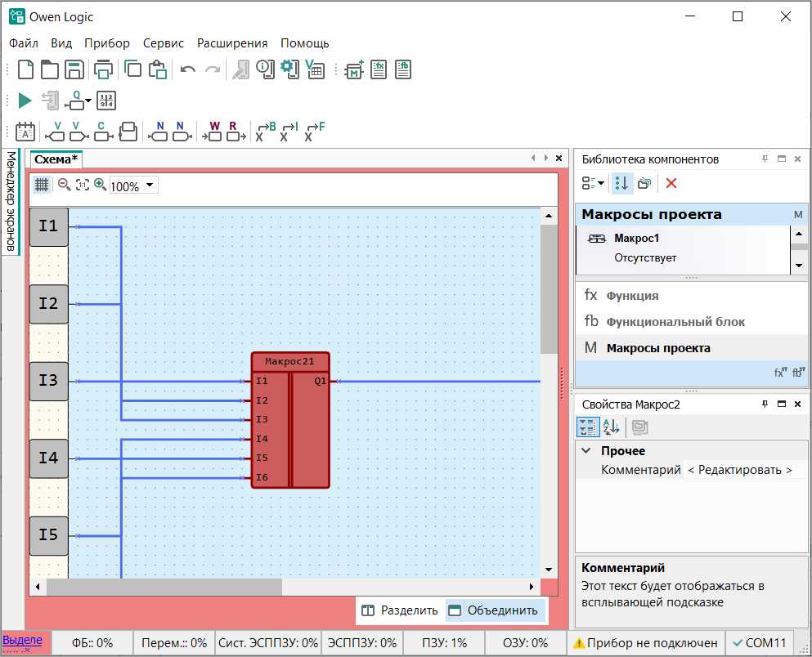Toggle library sort order button

621,183
